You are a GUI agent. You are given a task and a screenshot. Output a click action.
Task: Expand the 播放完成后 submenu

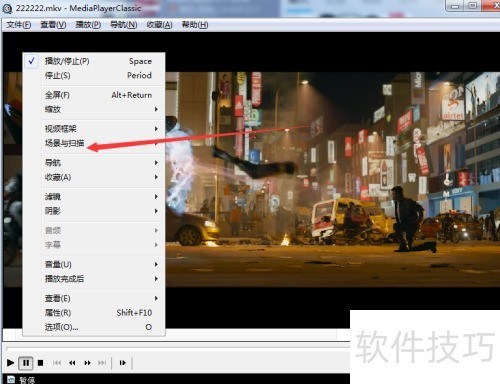(x=94, y=279)
